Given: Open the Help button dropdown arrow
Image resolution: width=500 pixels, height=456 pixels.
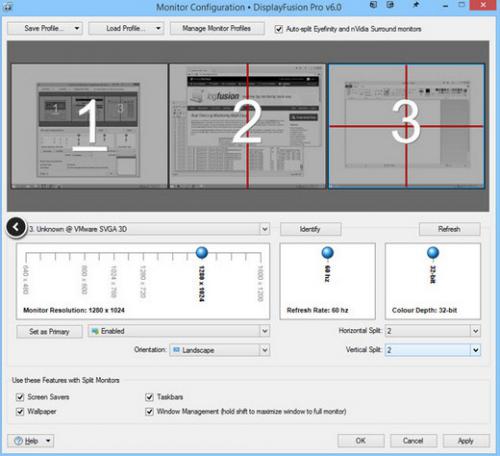Looking at the screenshot, I should pos(48,441).
